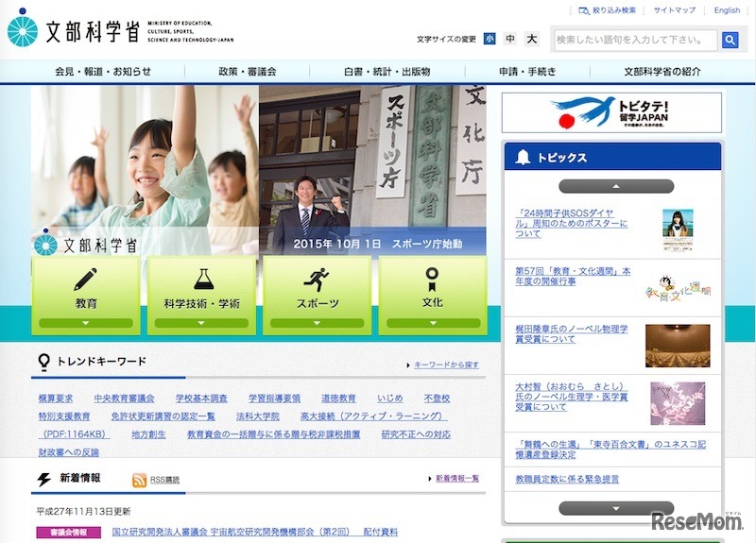The image size is (756, 543).
Task: Open the 第57回 教育・文化週間 topic link
Action: [x=573, y=276]
